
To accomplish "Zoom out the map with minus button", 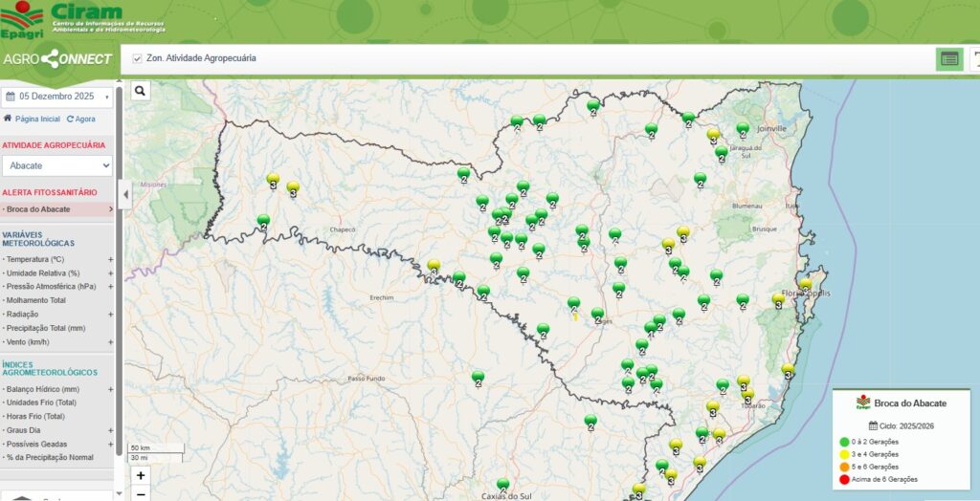I will [141, 493].
